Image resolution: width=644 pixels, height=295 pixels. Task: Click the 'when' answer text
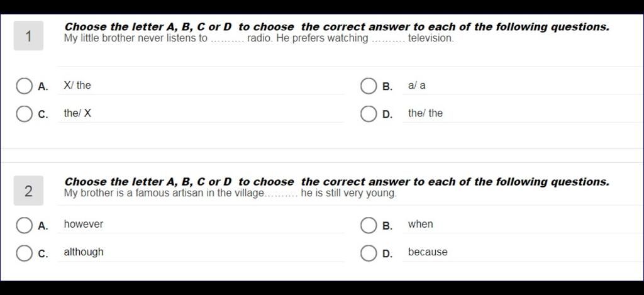point(421,225)
